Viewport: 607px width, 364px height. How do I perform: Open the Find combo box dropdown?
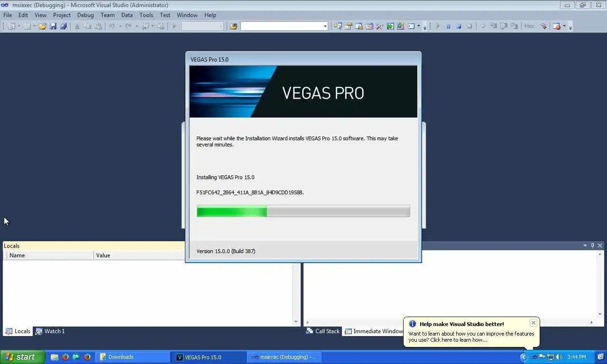click(325, 26)
